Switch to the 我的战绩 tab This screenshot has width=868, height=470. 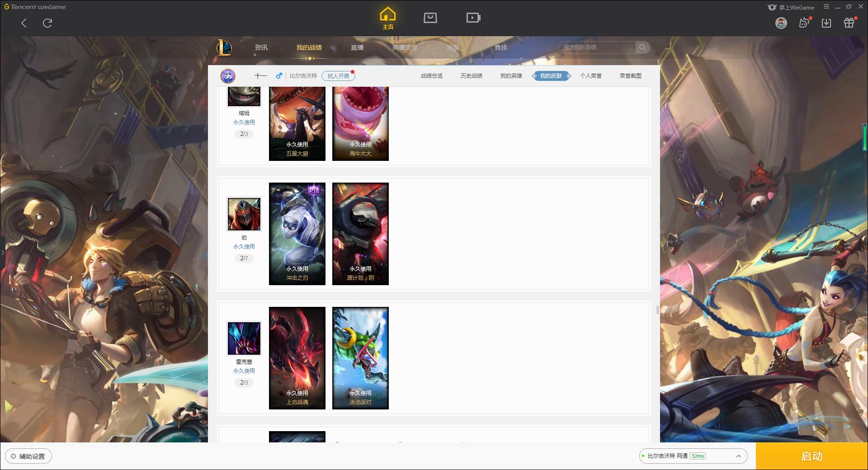[309, 47]
